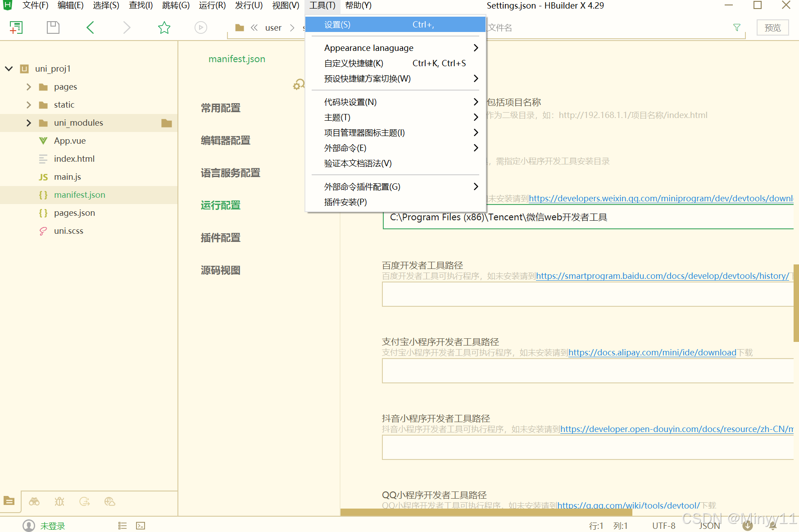Image resolution: width=799 pixels, height=532 pixels.
Task: Open the docs.alipay.com download link
Action: click(652, 352)
